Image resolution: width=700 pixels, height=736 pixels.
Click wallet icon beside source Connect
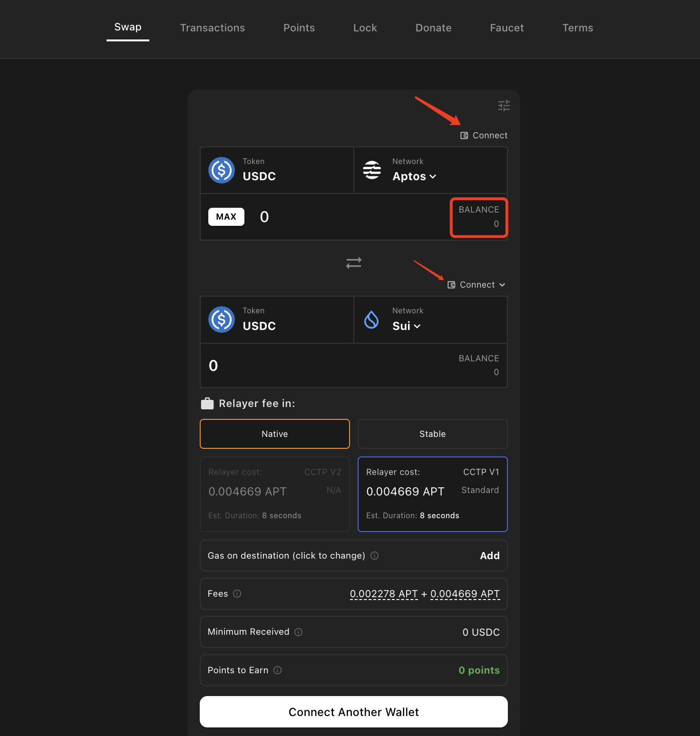464,136
